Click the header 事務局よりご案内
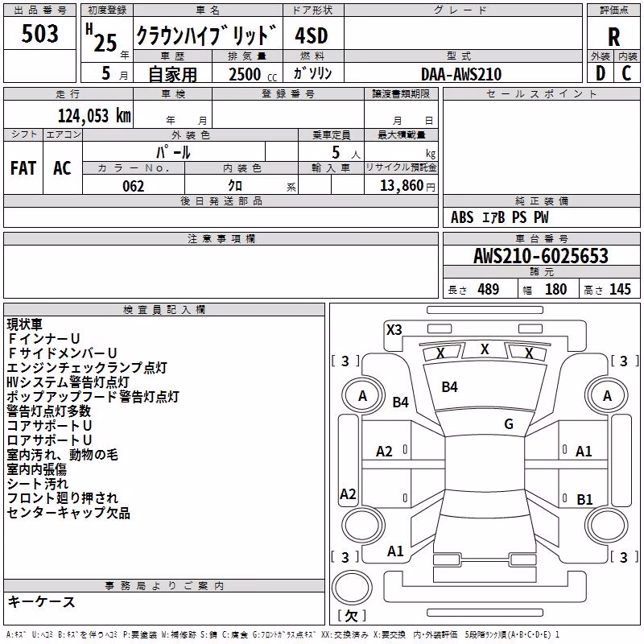 [x=164, y=586]
